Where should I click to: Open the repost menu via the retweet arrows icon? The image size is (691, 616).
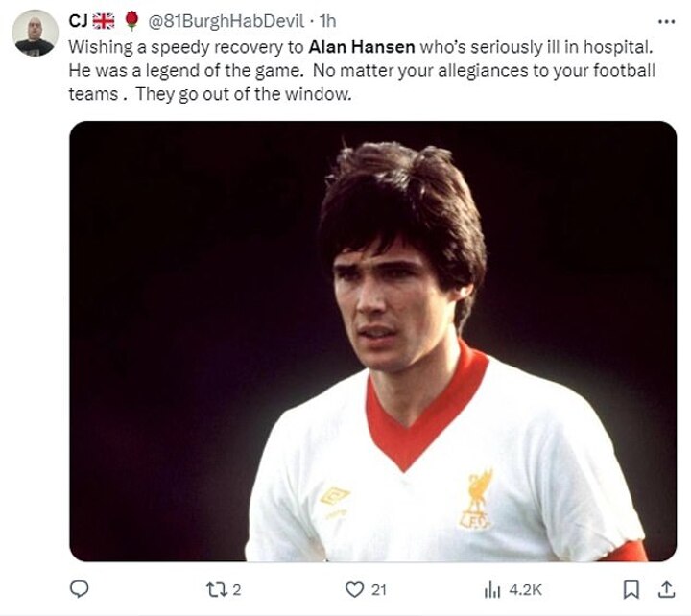click(217, 589)
